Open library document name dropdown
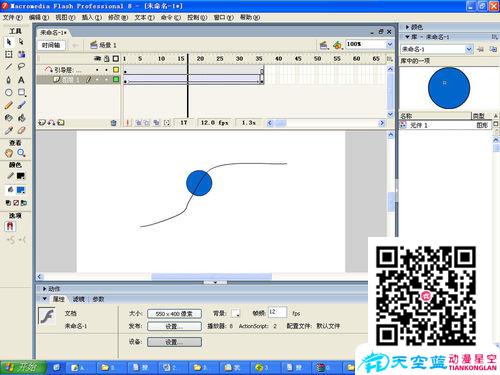The width and height of the screenshot is (500, 375). coord(469,49)
